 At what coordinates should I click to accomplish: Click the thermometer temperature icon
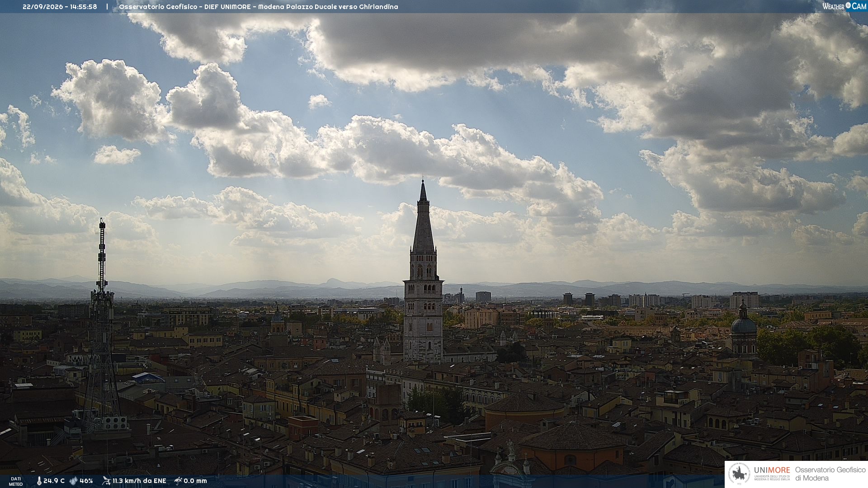(x=39, y=481)
